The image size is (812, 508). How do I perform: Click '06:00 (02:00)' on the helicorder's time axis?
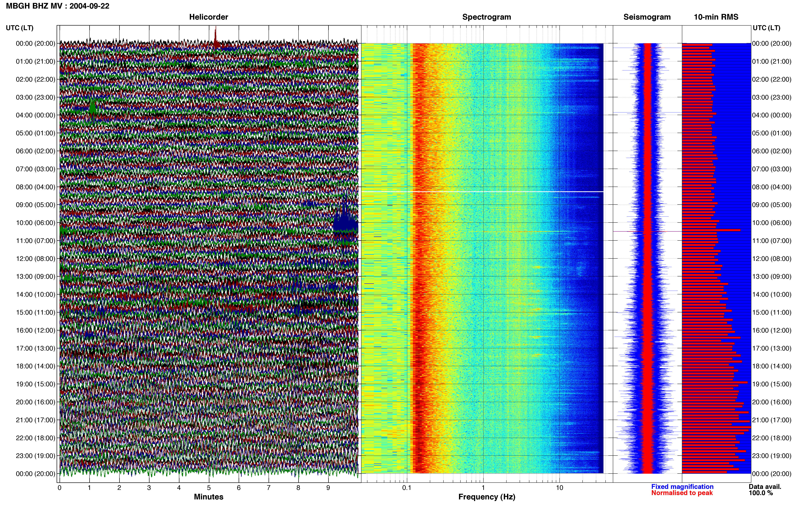[x=36, y=151]
